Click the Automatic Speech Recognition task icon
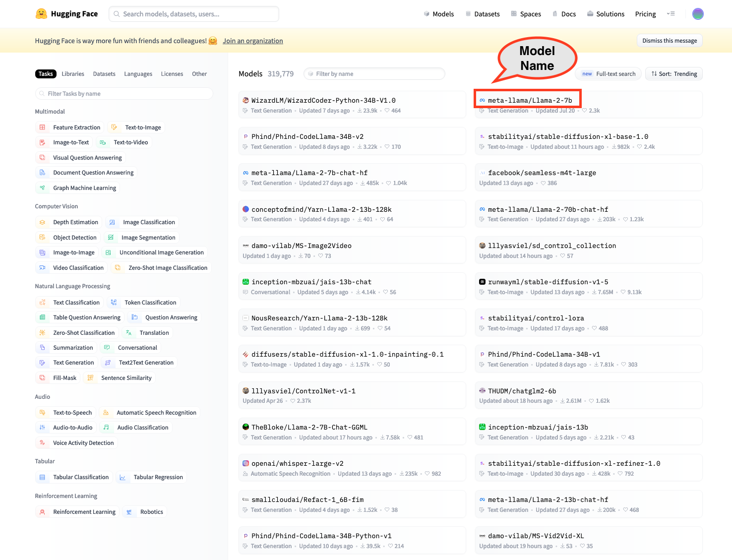Viewport: 732px width, 560px height. coord(106,412)
